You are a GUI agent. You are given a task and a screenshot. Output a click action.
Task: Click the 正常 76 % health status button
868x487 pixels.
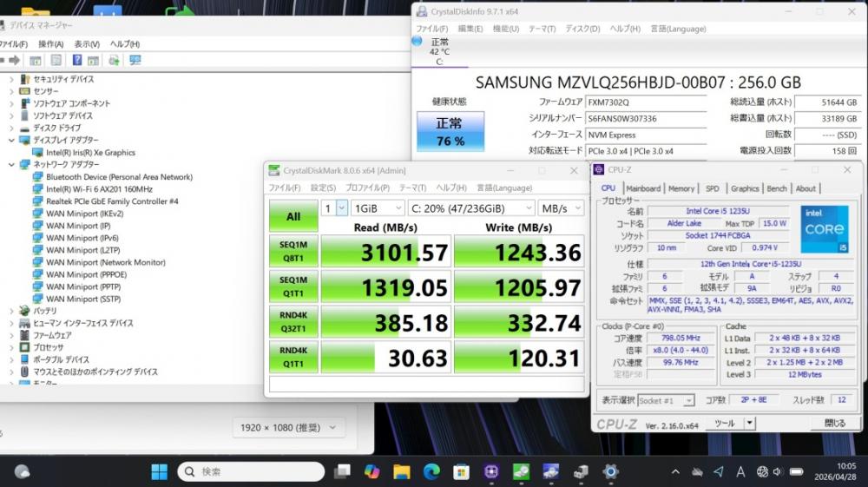pos(450,132)
